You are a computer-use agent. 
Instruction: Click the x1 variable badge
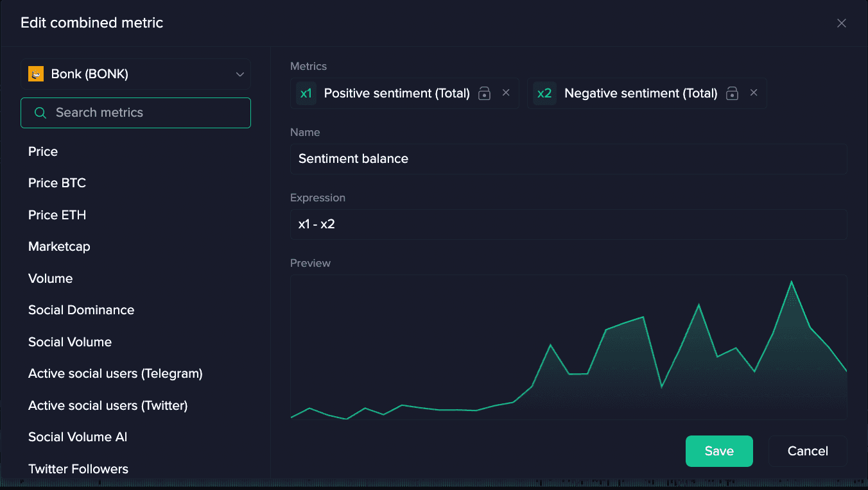coord(306,94)
